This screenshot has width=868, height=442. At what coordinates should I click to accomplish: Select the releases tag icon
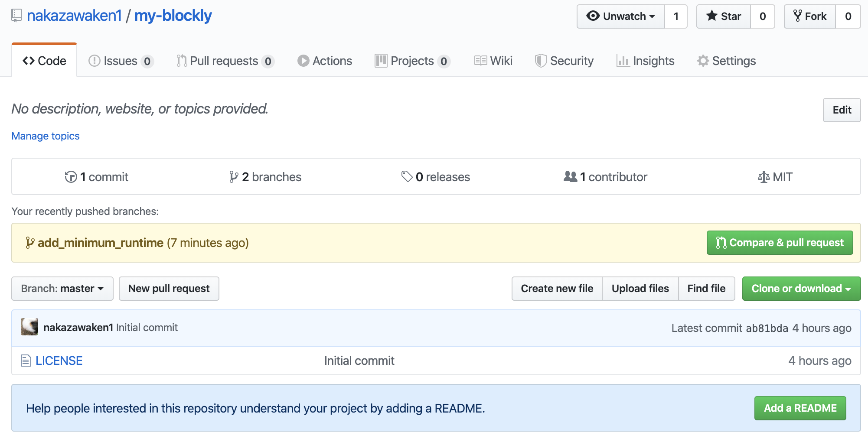406,176
